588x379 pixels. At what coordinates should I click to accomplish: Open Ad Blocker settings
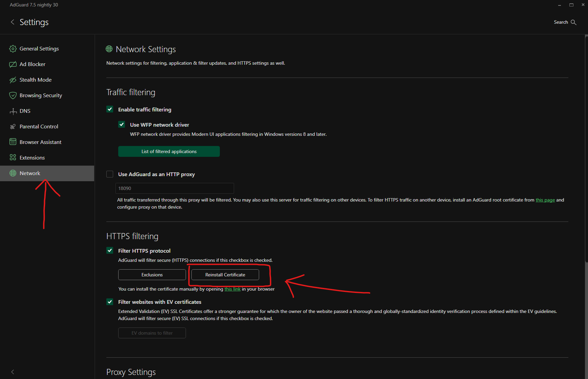(x=47, y=64)
